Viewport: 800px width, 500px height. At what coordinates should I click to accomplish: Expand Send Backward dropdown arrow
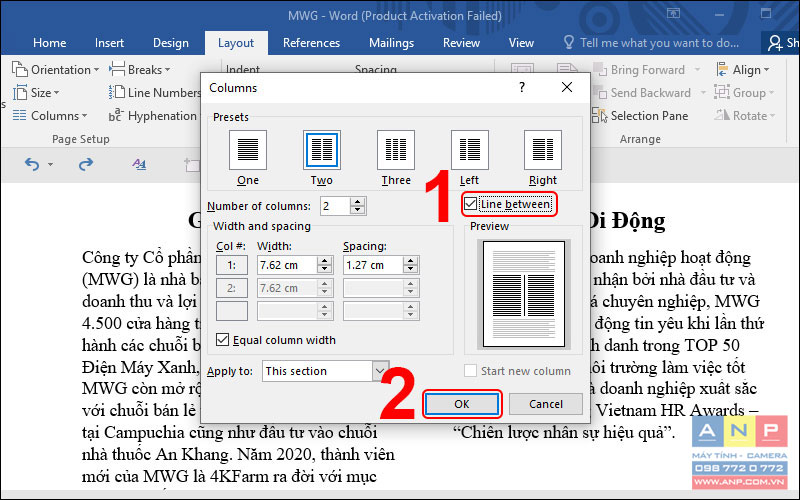click(703, 93)
